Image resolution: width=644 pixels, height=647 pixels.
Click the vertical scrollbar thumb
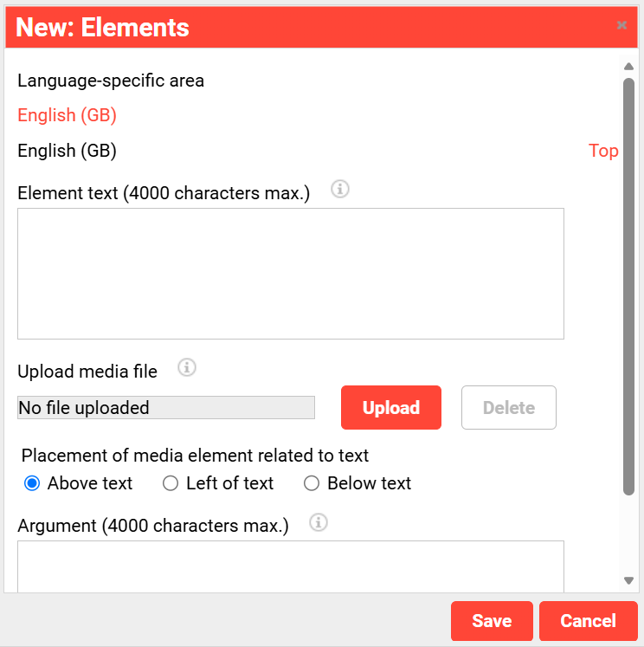[x=628, y=287]
